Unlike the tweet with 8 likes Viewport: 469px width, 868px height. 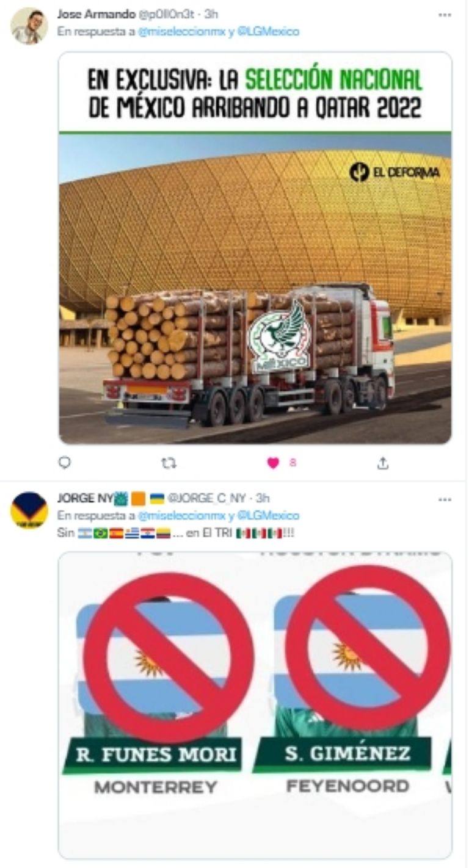[273, 463]
